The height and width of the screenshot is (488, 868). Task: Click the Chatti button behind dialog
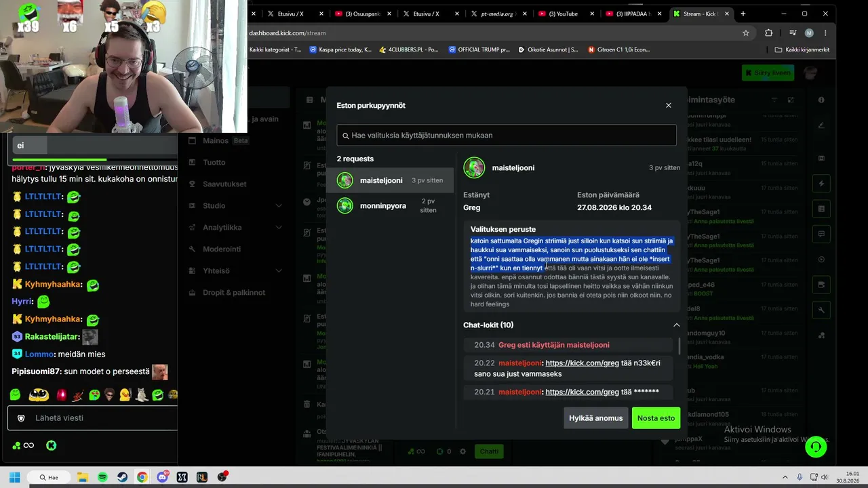point(489,451)
